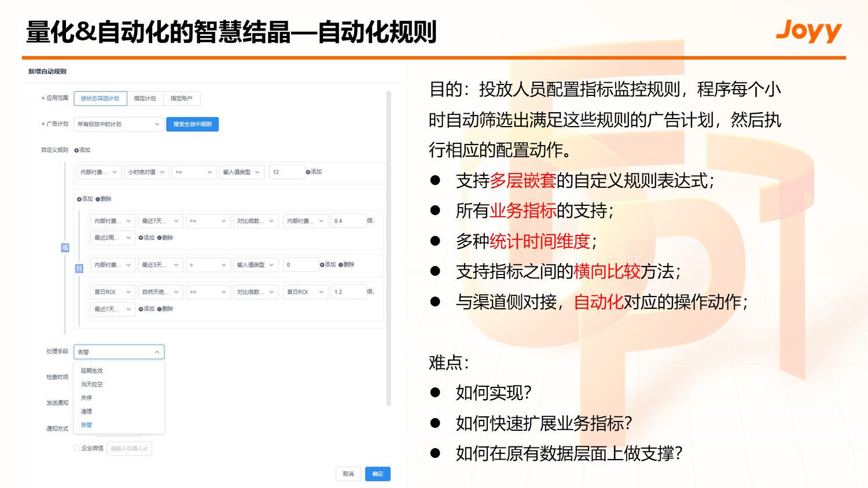The image size is (868, 488).
Task: Open 输入值类型 dropdown next to the 12 field
Action: (x=242, y=172)
